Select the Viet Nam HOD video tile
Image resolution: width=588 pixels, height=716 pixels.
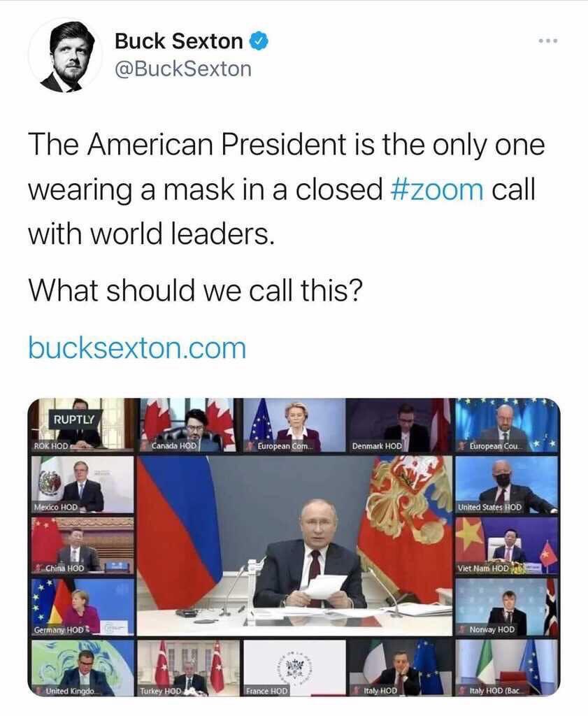click(507, 545)
